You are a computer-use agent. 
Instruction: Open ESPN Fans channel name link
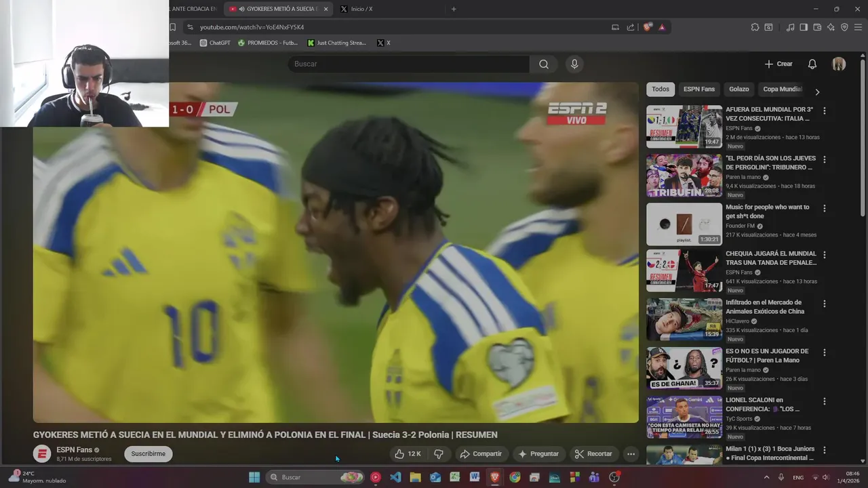click(74, 450)
